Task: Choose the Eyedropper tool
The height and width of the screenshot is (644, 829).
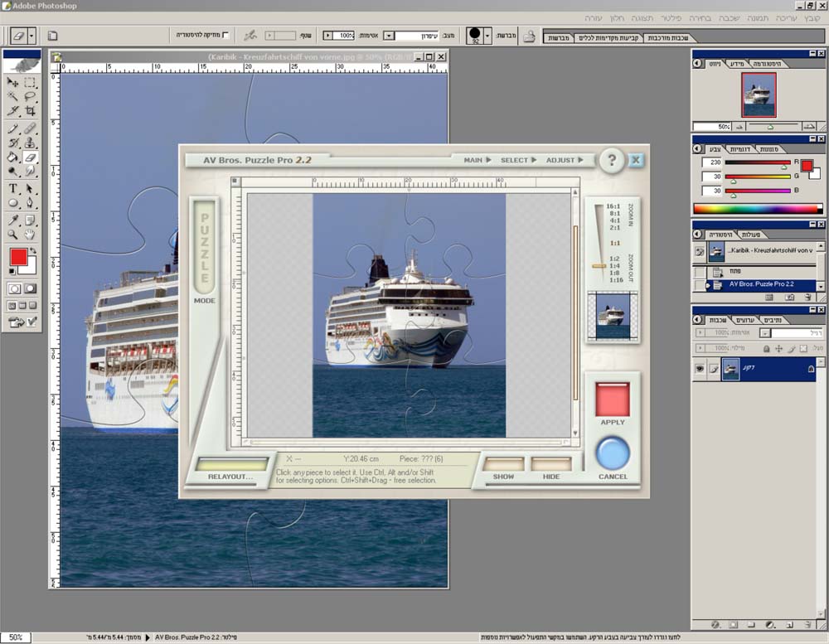Action: click(13, 220)
